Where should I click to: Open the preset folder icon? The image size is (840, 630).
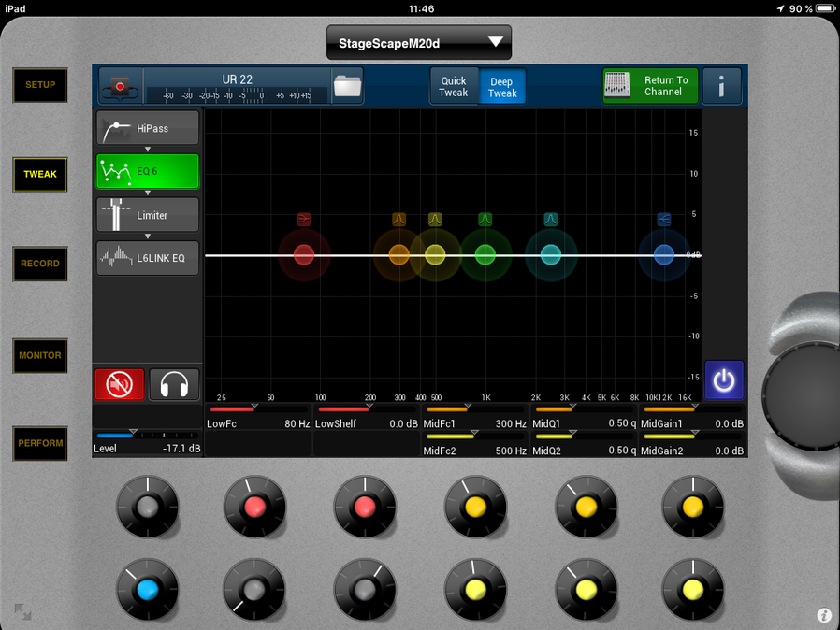[x=347, y=86]
